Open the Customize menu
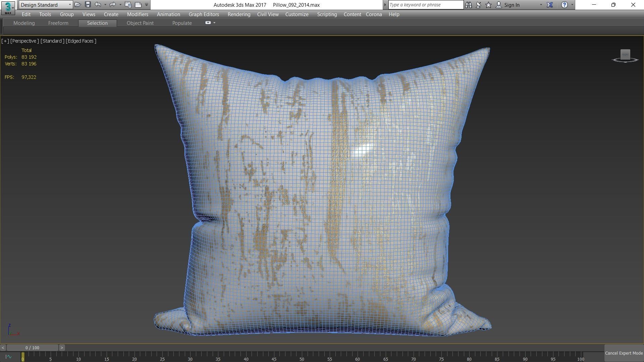The width and height of the screenshot is (644, 362). tap(297, 14)
